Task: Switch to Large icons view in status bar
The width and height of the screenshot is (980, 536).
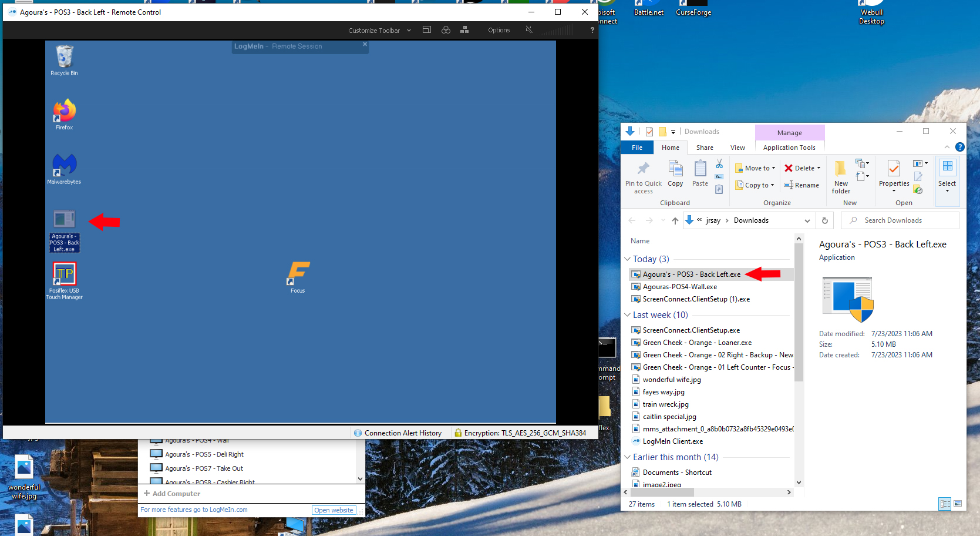Action: coord(958,504)
